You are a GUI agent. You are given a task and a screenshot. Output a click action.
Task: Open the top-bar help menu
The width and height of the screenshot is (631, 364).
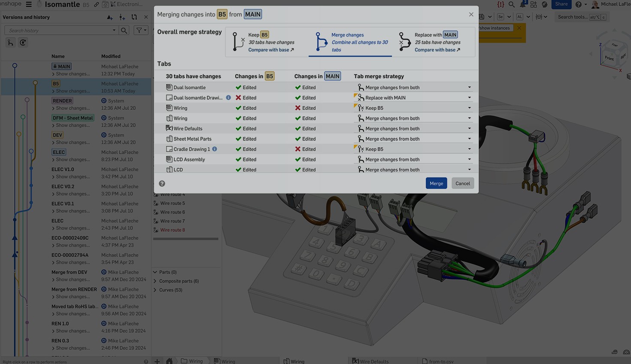click(x=581, y=4)
